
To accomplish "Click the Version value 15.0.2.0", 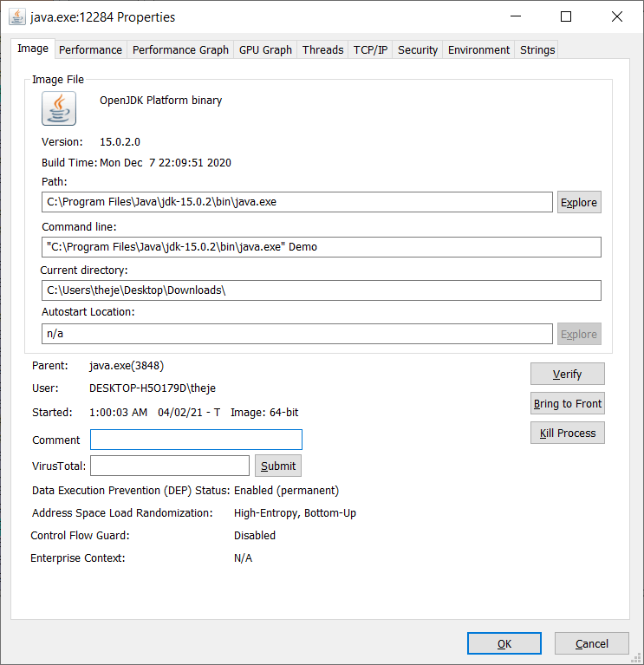I will click(x=120, y=142).
